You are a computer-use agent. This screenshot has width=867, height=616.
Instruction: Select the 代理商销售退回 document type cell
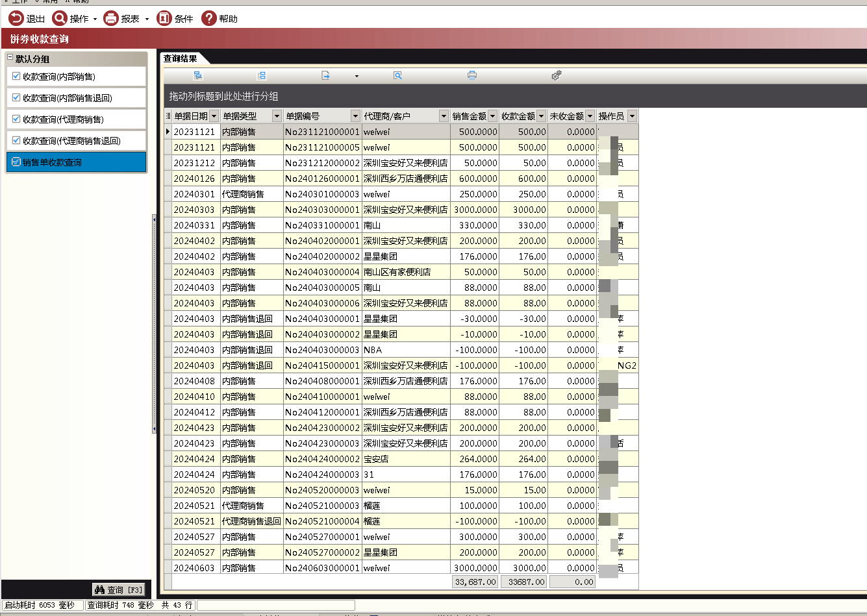(252, 521)
